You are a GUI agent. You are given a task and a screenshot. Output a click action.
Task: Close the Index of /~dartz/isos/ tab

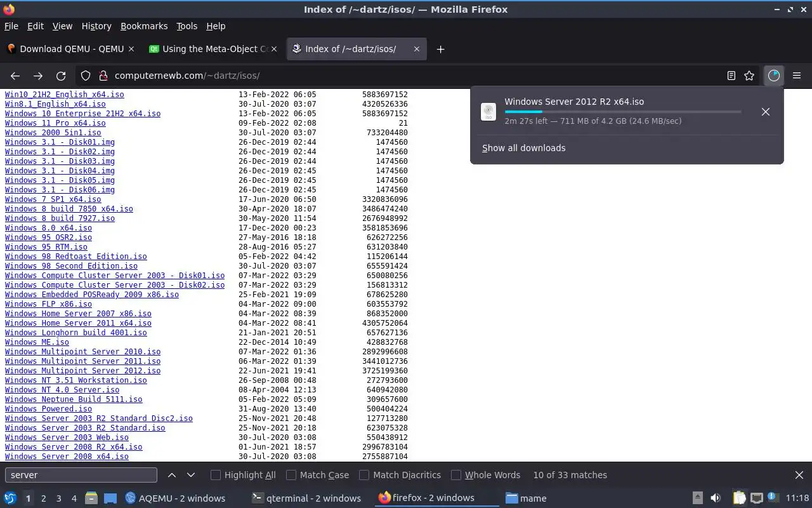(417, 49)
